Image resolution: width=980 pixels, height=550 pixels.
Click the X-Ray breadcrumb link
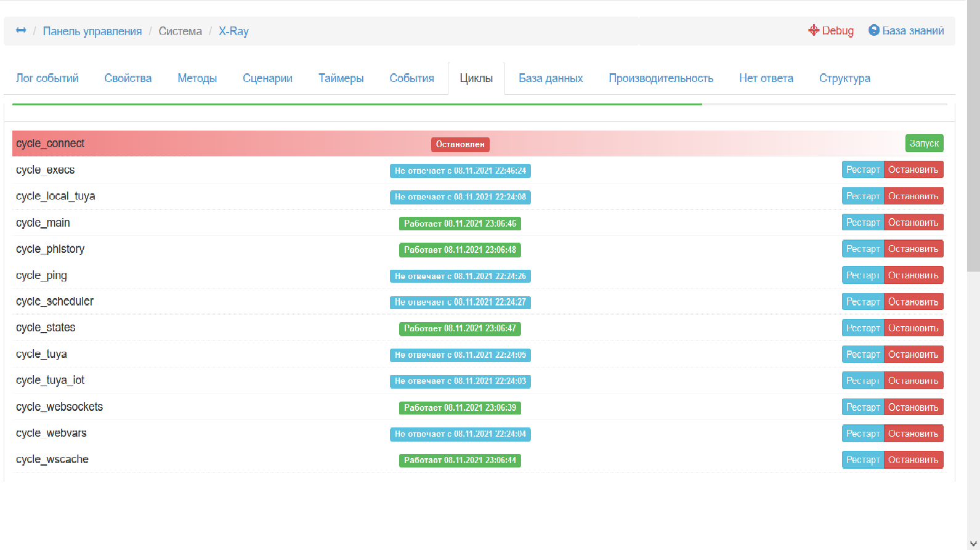(x=233, y=31)
